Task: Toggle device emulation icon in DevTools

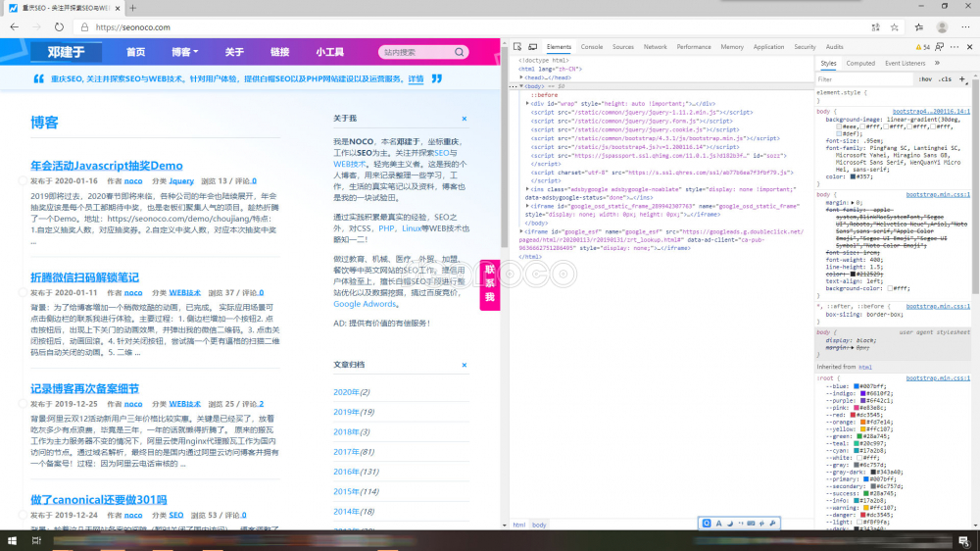Action: [532, 47]
